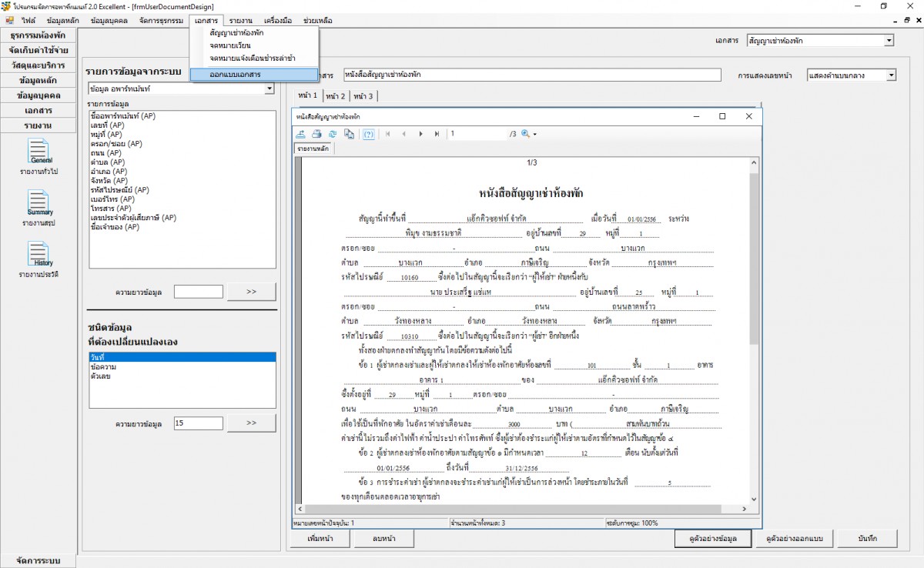Screen dimensions: 924x568
Task: Open the page number display dropdown
Action: click(891, 75)
